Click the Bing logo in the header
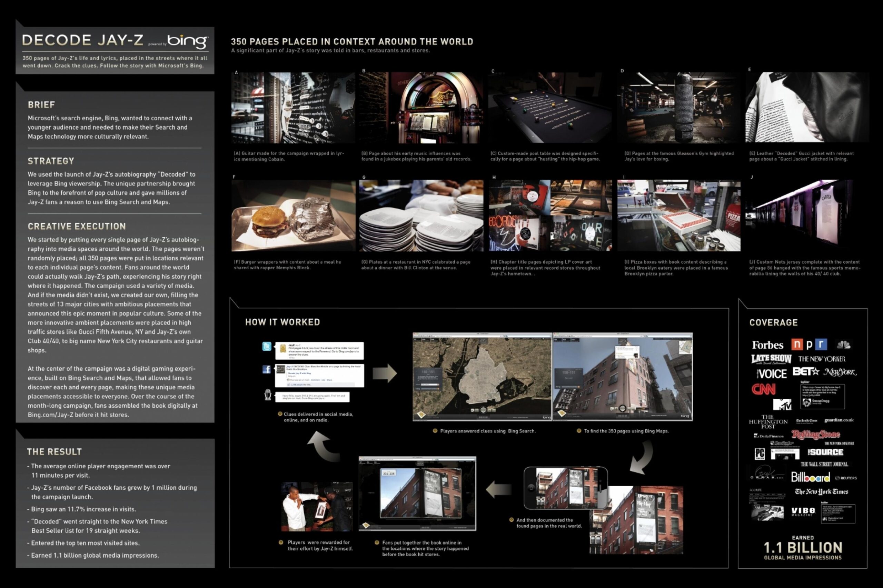The width and height of the screenshot is (883, 588). tap(188, 42)
